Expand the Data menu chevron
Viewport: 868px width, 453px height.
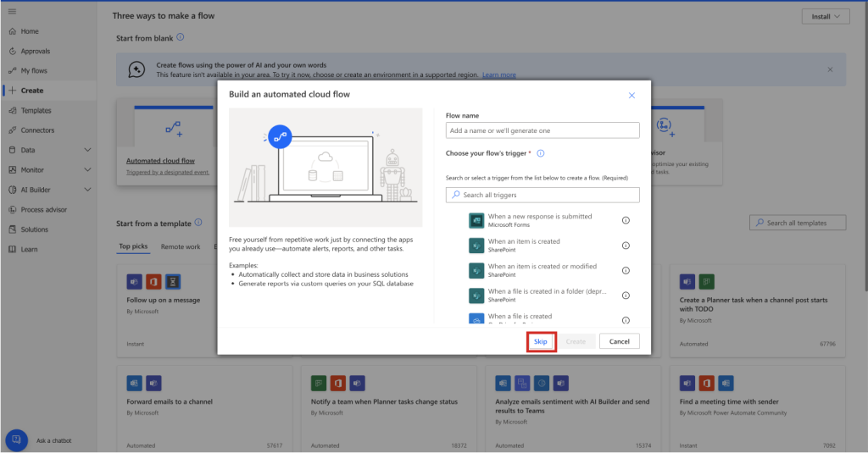(x=88, y=150)
